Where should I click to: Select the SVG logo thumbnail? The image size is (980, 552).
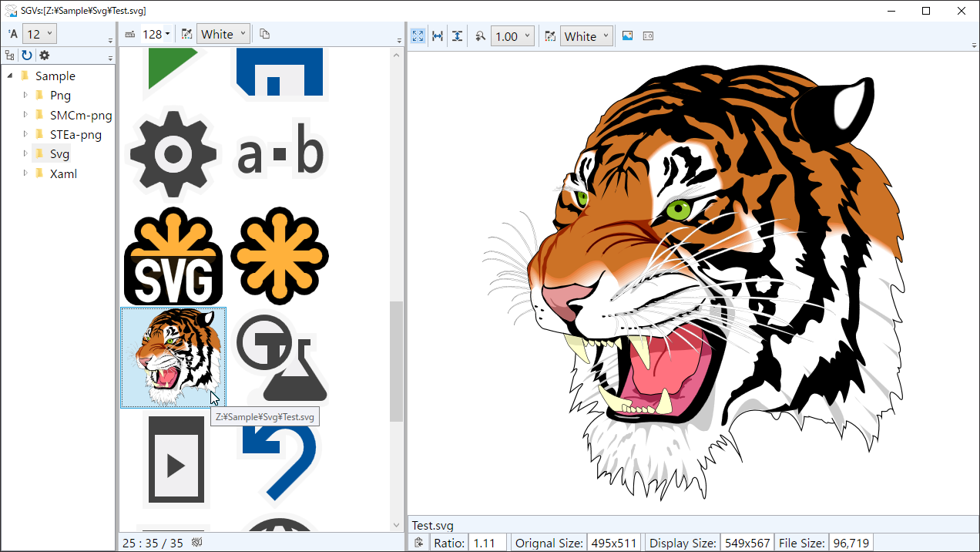(x=173, y=256)
